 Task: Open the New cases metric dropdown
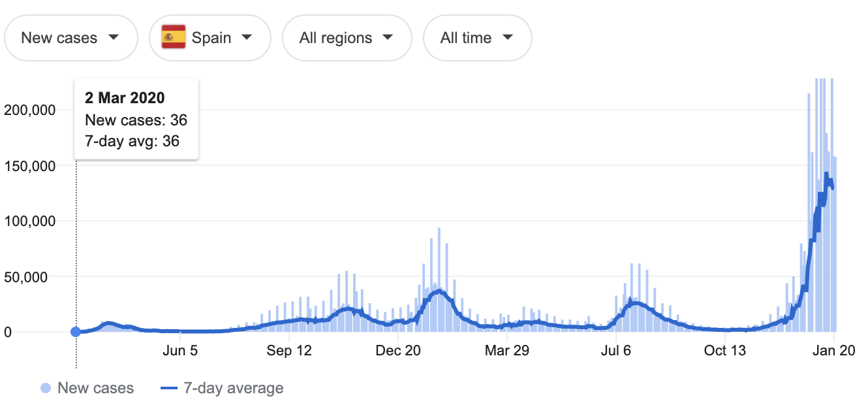click(x=70, y=38)
